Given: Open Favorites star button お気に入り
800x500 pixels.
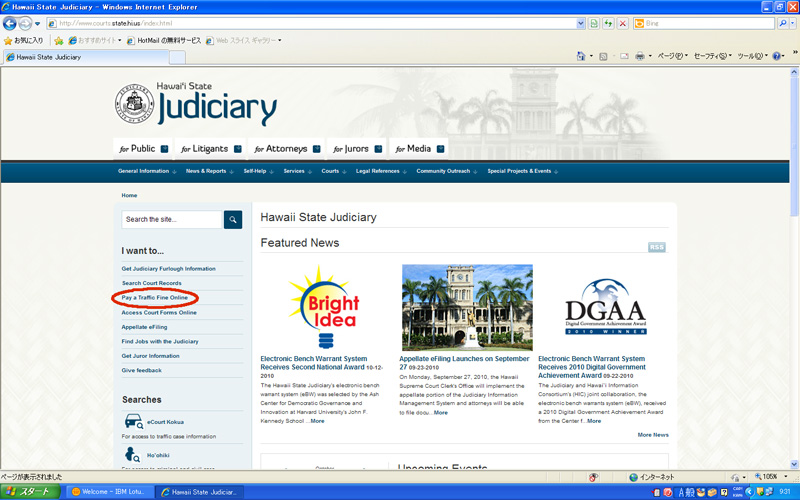Looking at the screenshot, I should click(23, 40).
